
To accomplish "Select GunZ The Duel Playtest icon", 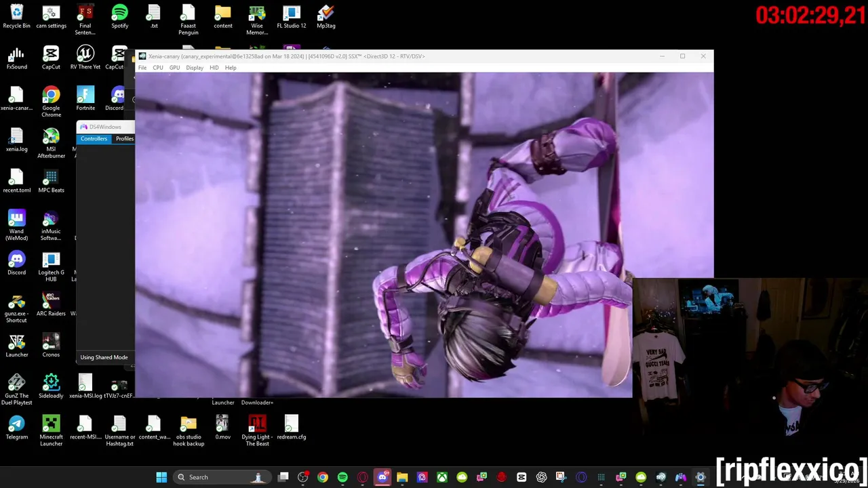I will [x=16, y=390].
